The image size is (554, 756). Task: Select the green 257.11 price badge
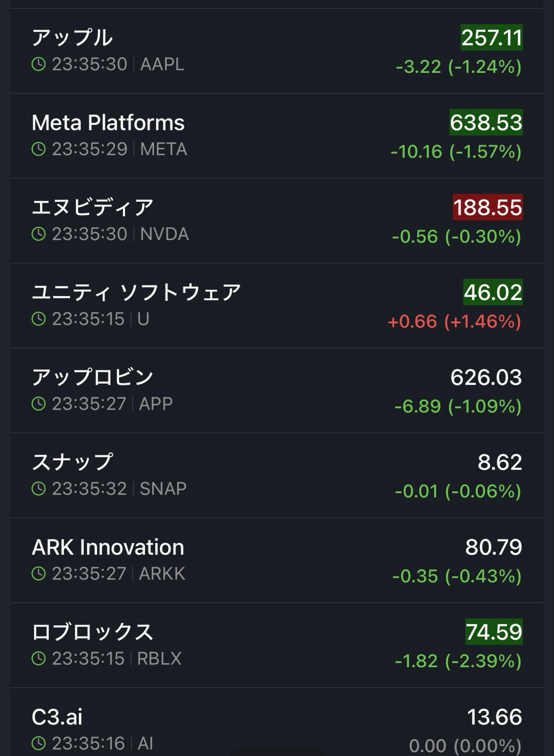pyautogui.click(x=491, y=38)
